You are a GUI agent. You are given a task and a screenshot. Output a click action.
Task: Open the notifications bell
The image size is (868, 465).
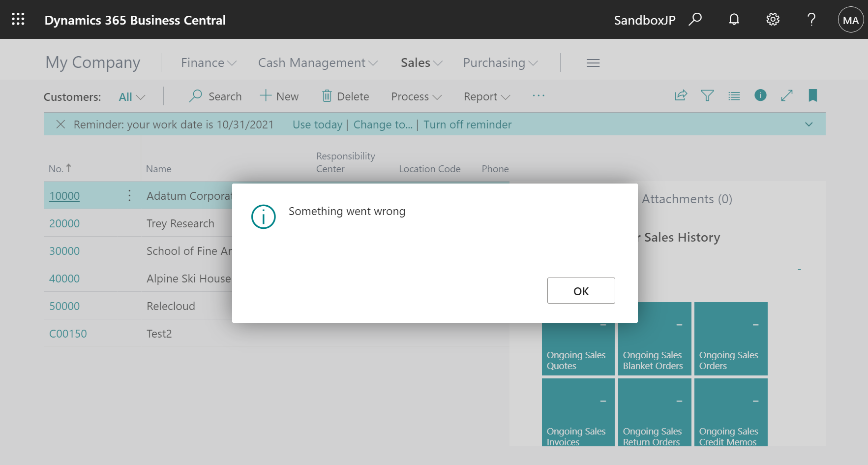(x=734, y=19)
